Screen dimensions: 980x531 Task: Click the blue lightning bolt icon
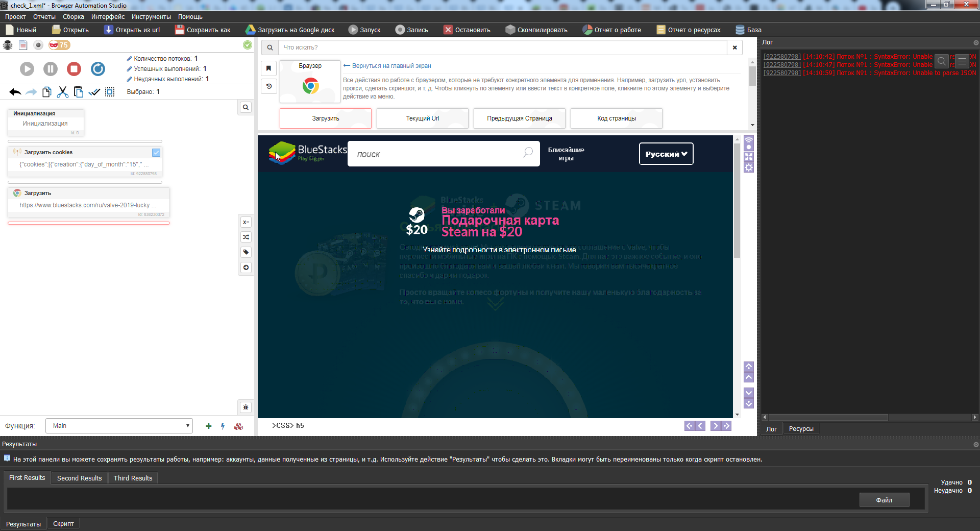click(x=223, y=426)
